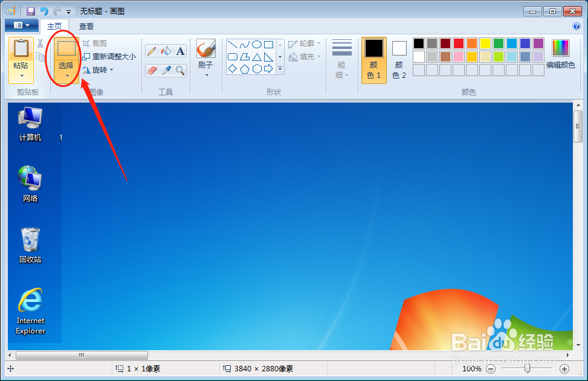This screenshot has height=381, width=588.
Task: Open the 粘贴 dropdown arrow
Action: coord(22,75)
